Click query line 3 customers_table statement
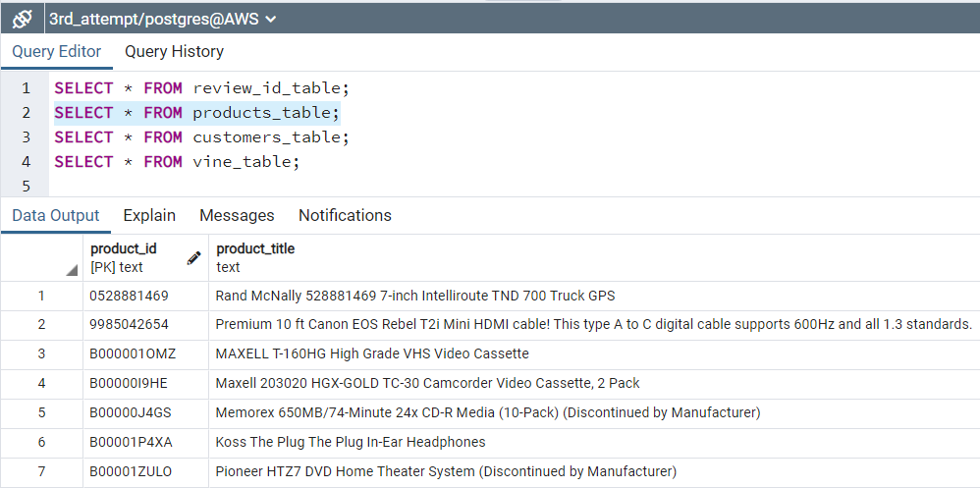The width and height of the screenshot is (980, 488). 202,137
